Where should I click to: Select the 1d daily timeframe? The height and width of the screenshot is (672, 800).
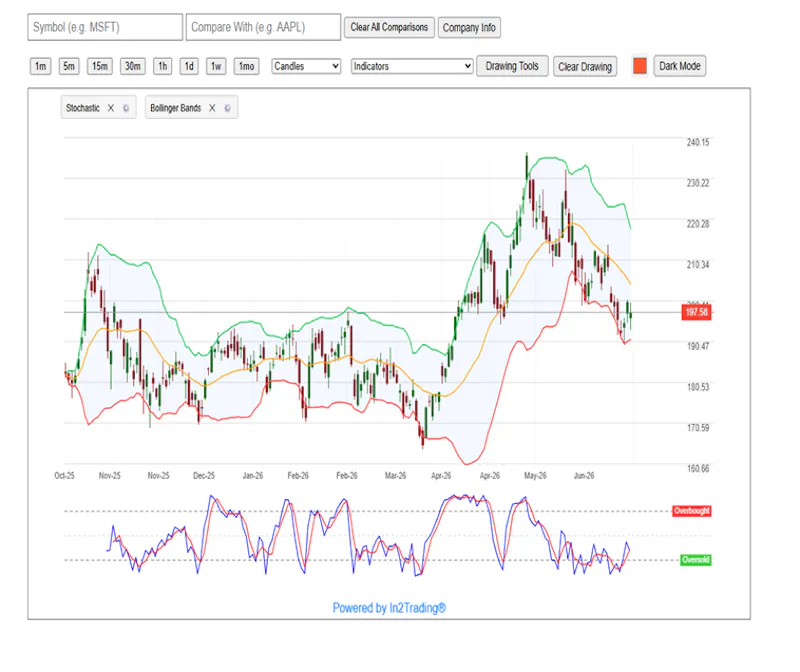tap(189, 66)
